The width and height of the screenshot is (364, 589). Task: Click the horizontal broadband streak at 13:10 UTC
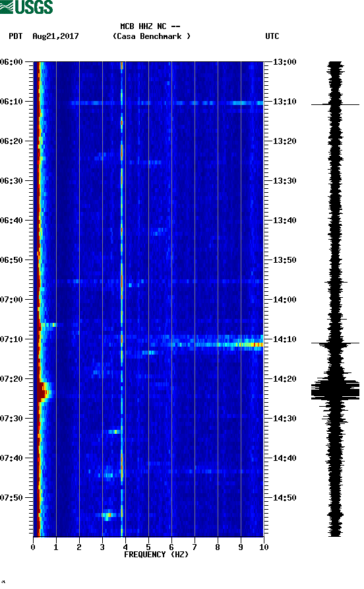(x=167, y=103)
